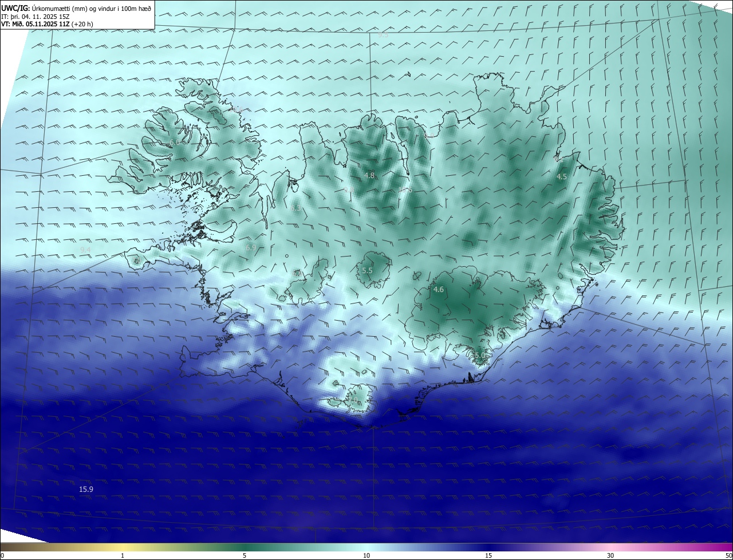Click the 9.4 value west of Snæfellsnes
The width and height of the screenshot is (733, 560).
(x=85, y=250)
